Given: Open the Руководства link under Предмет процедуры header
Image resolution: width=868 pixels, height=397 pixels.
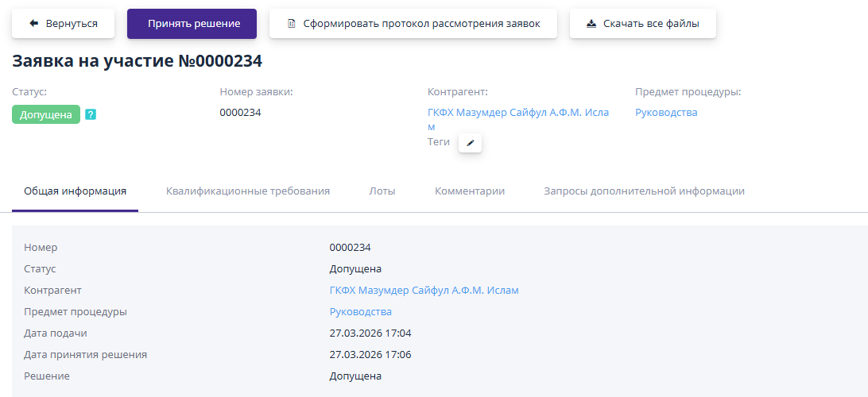Looking at the screenshot, I should (666, 112).
